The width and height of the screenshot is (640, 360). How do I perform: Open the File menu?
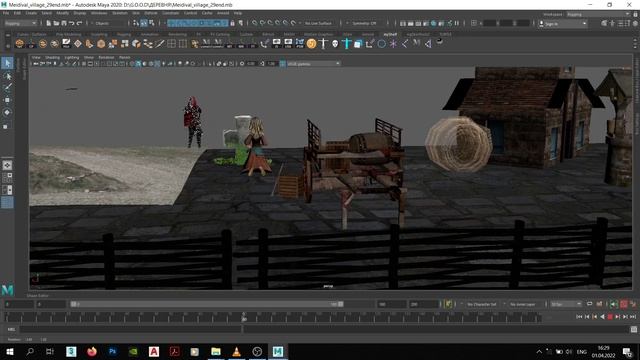click(6, 13)
